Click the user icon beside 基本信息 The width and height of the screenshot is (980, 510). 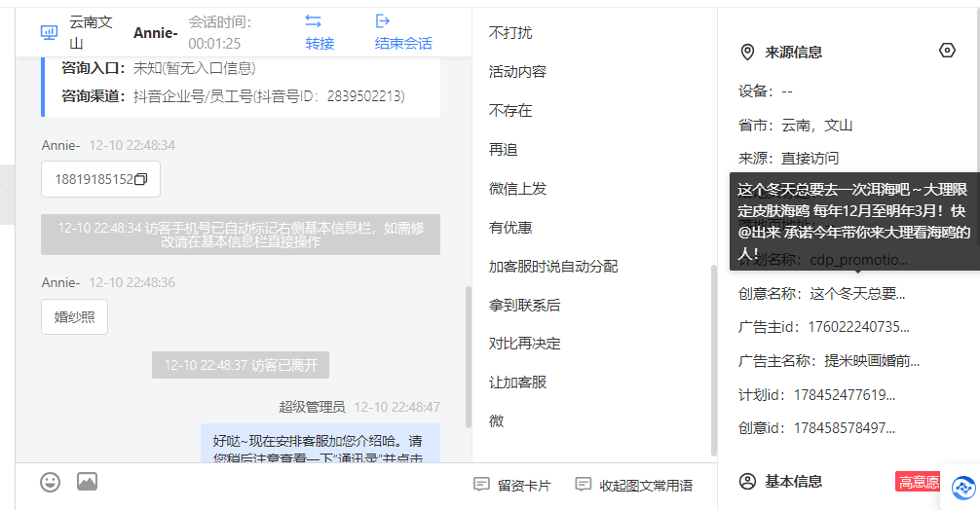point(747,481)
